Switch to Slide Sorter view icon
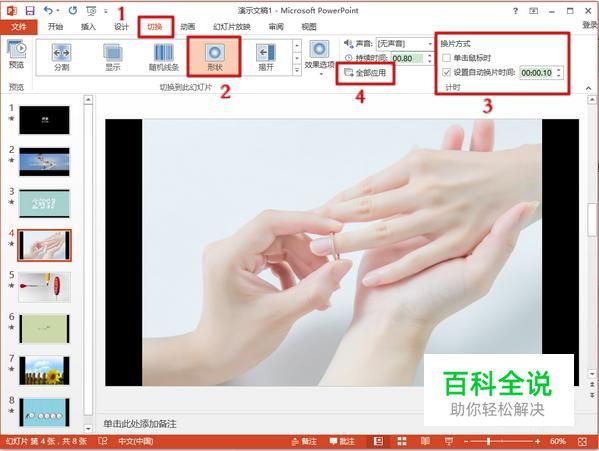Image resolution: width=599 pixels, height=451 pixels. click(x=402, y=441)
